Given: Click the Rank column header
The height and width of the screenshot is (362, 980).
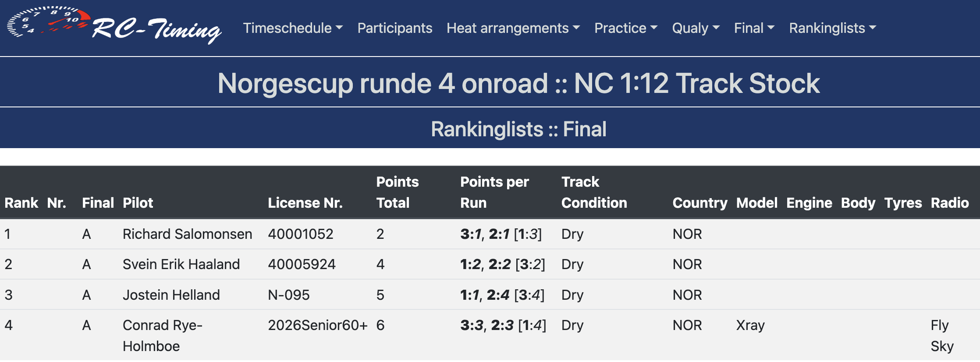Looking at the screenshot, I should 21,202.
